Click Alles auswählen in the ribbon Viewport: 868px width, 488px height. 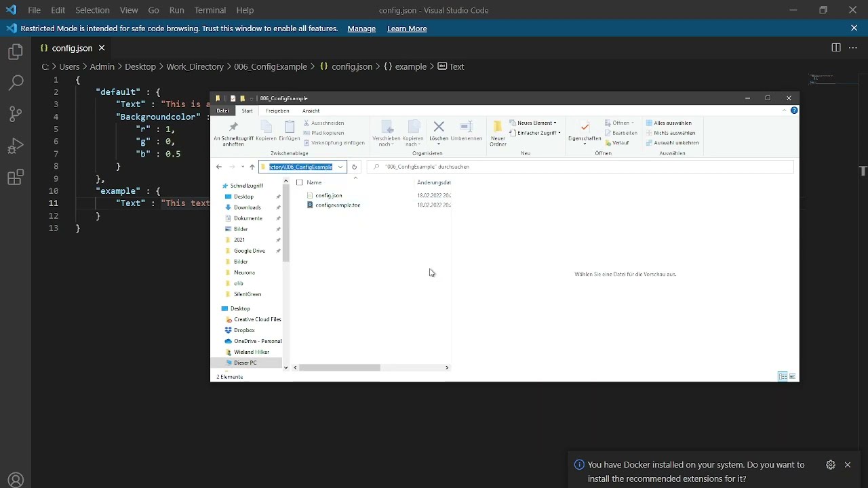(669, 123)
